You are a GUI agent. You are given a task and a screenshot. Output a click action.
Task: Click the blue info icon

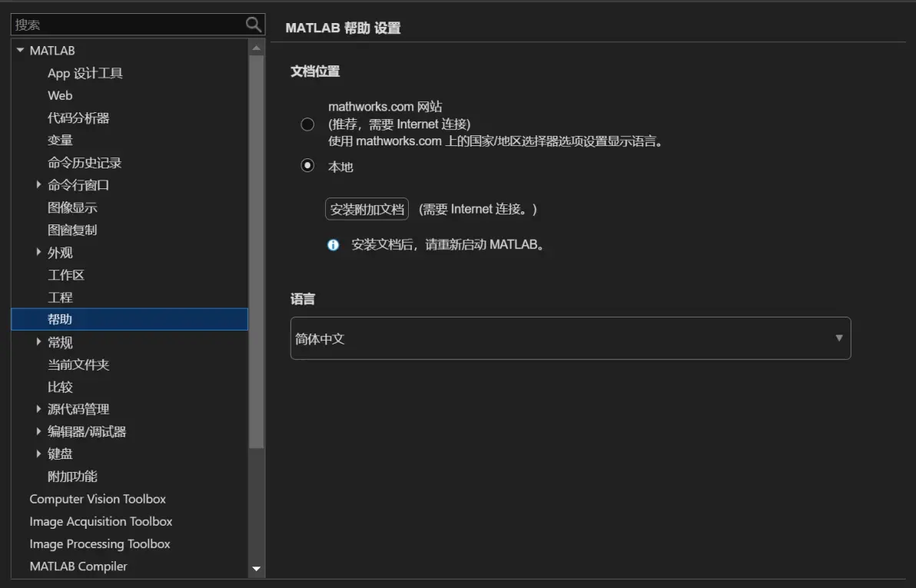(333, 245)
